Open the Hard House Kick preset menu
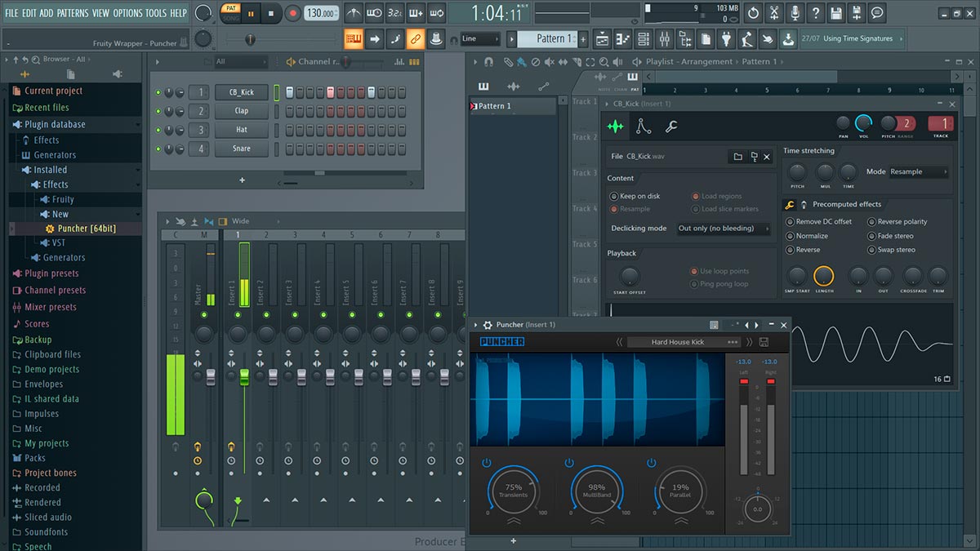980x551 pixels. [x=684, y=342]
